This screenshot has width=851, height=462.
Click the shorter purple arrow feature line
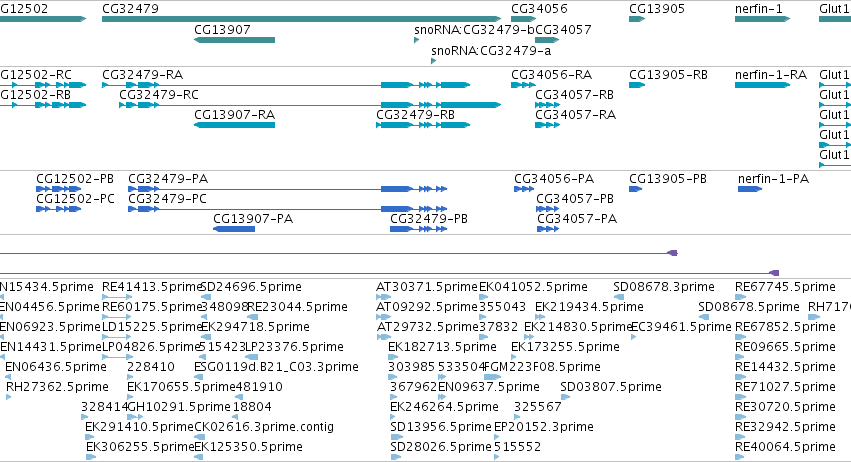pos(339,253)
